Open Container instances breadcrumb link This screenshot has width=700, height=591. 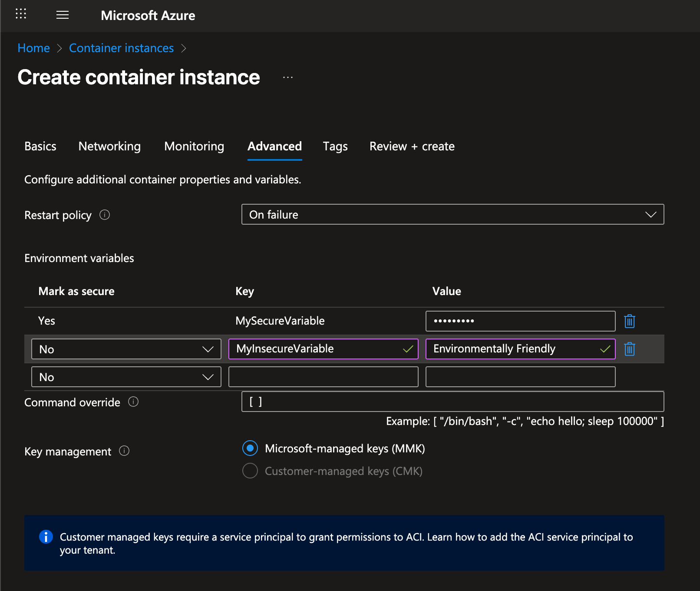pyautogui.click(x=121, y=48)
